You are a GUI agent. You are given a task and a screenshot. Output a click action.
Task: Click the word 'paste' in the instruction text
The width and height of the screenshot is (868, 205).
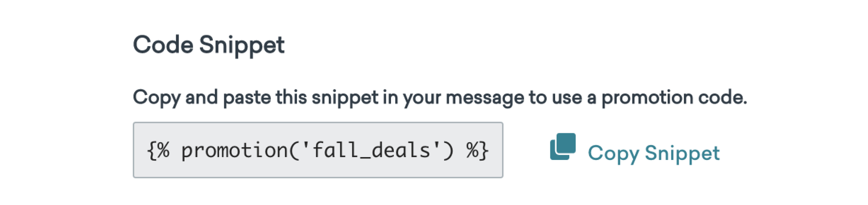tap(247, 98)
